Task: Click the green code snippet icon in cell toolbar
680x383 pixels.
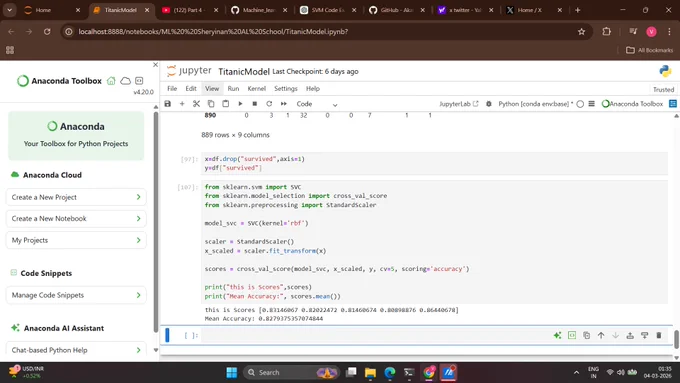Action: tap(572, 335)
